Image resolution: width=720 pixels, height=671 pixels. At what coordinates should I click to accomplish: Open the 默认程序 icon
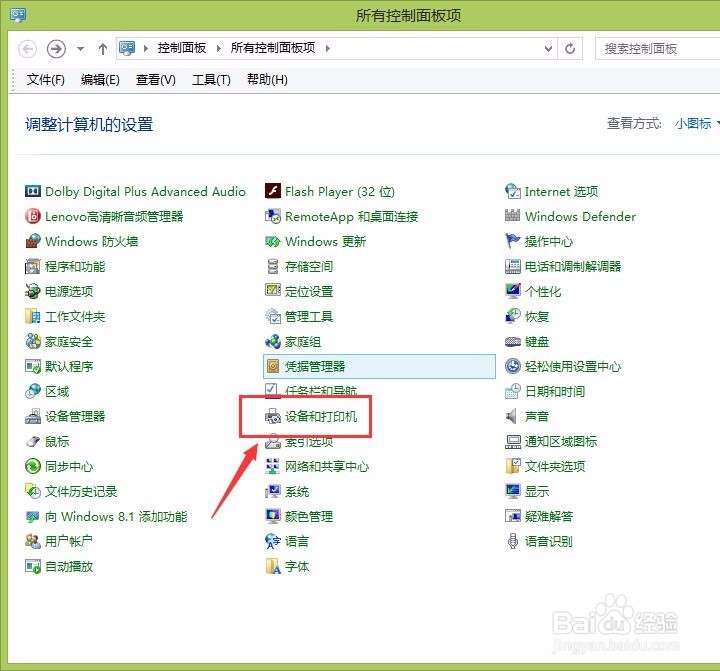coord(33,367)
